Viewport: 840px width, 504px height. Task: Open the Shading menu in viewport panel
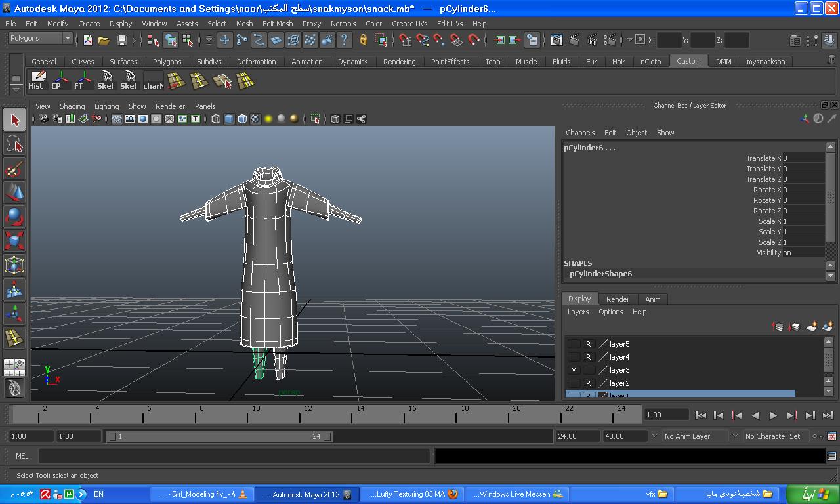(72, 106)
